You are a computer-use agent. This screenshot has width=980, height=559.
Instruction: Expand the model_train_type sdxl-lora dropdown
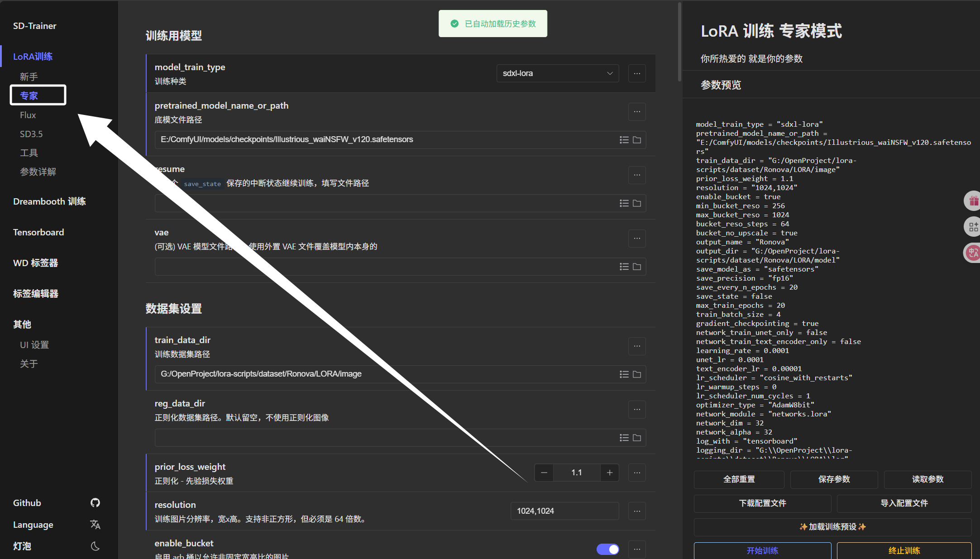point(558,73)
